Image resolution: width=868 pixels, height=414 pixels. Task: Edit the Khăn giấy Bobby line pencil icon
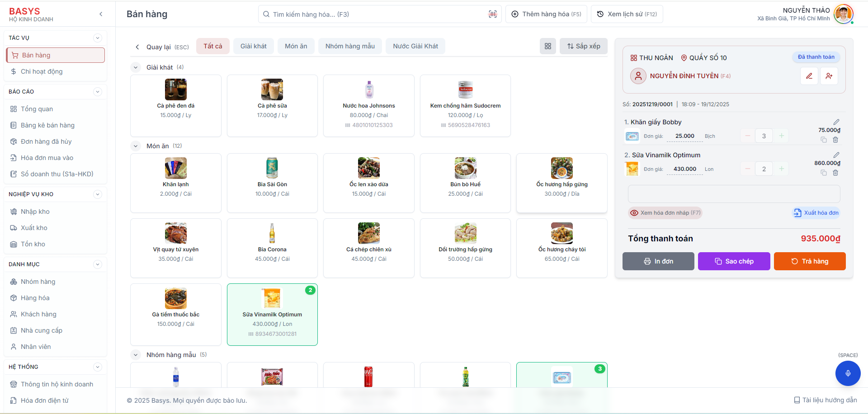click(836, 122)
